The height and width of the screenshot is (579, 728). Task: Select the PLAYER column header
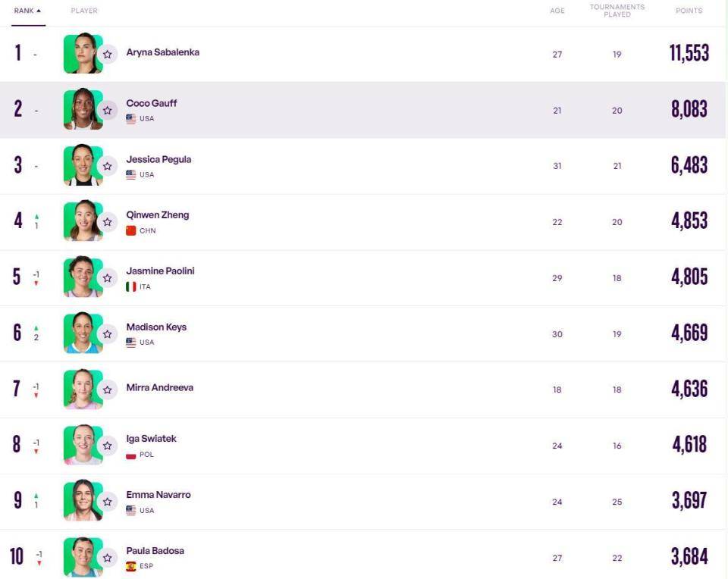click(84, 11)
